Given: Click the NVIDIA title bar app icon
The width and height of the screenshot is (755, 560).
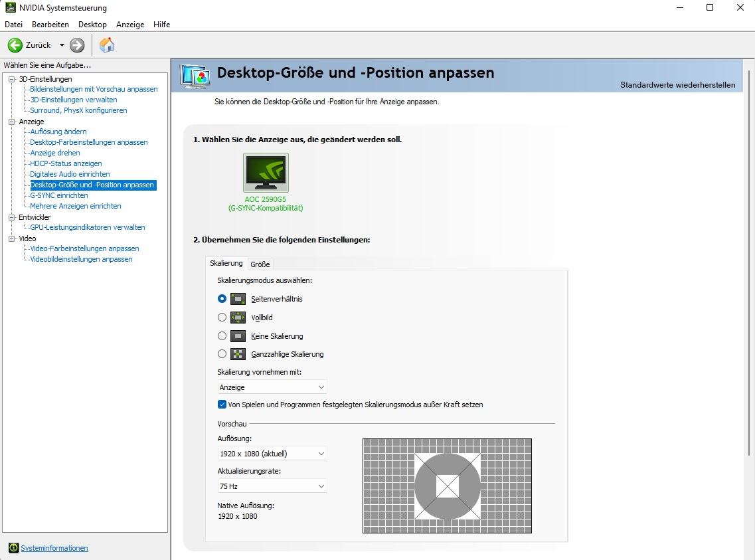Looking at the screenshot, I should [10, 8].
